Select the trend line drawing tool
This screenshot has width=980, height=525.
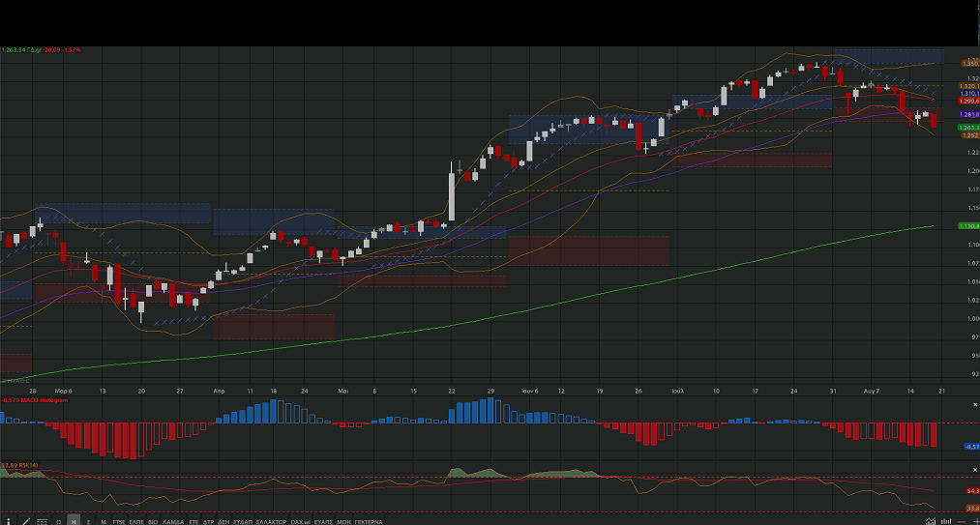(x=25, y=522)
